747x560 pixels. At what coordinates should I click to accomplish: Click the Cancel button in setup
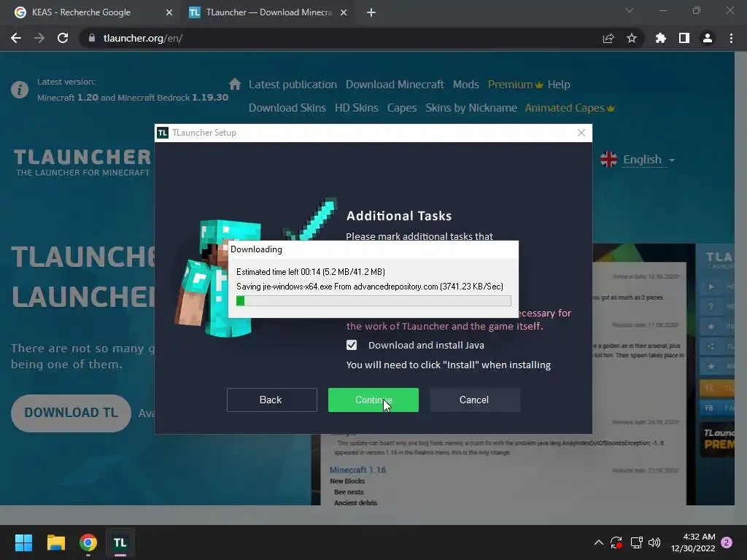474,400
